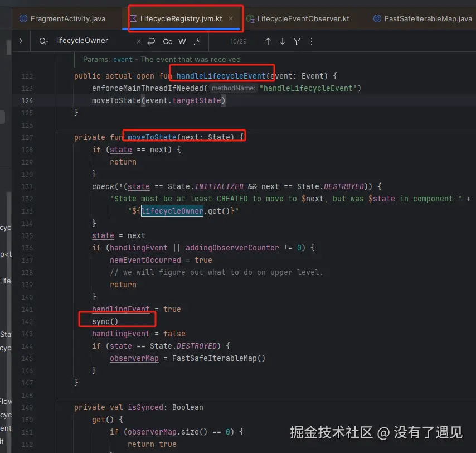Click the highlighted lifecycleOwner match
Viewport: 476px width, 453px height.
(172, 211)
